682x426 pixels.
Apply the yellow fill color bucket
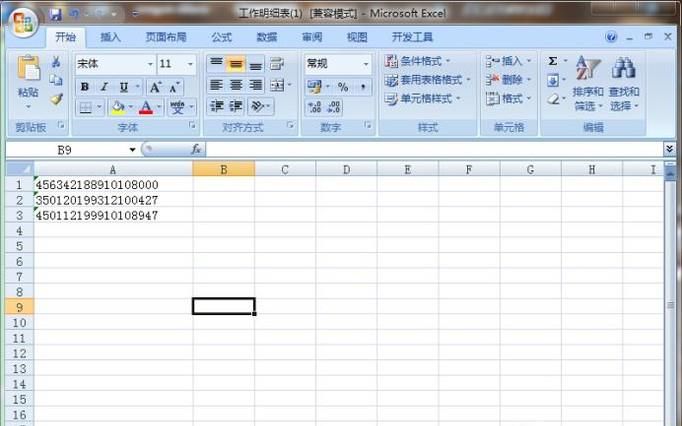(x=118, y=107)
